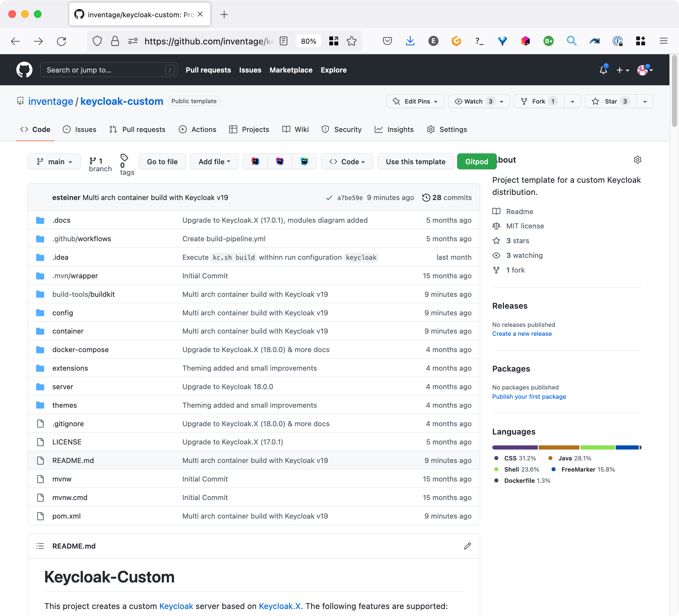Open the Wiki tab

tap(295, 129)
